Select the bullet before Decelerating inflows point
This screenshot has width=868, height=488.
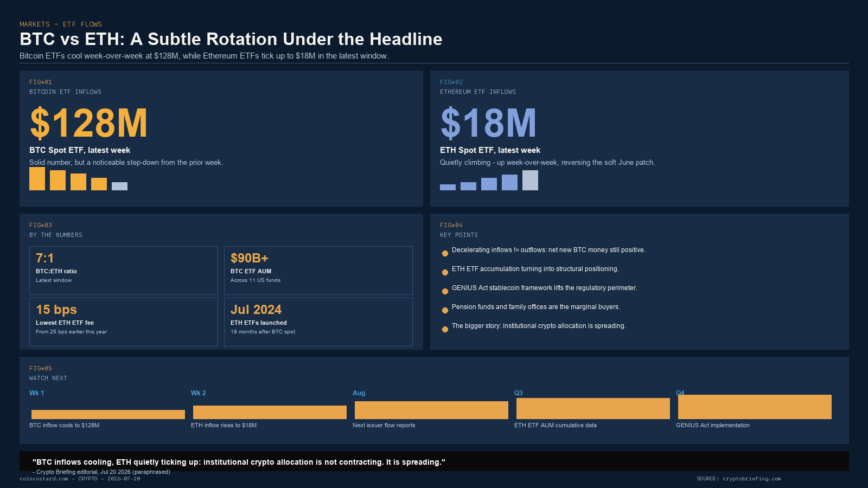(x=445, y=253)
